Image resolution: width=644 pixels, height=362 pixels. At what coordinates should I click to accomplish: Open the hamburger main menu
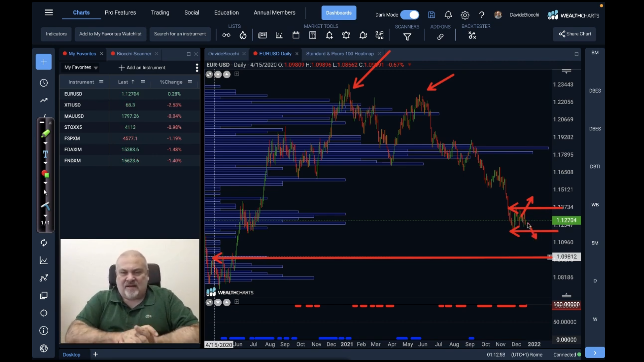(49, 12)
